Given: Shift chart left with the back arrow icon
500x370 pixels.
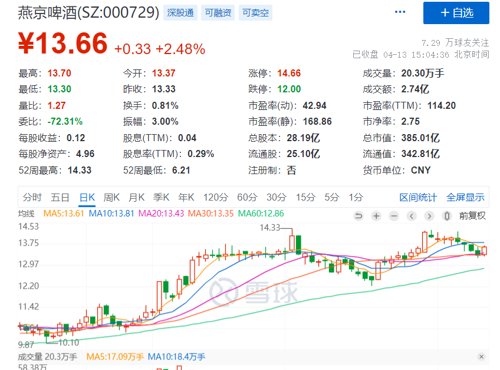Looking at the screenshot, I should [412, 216].
